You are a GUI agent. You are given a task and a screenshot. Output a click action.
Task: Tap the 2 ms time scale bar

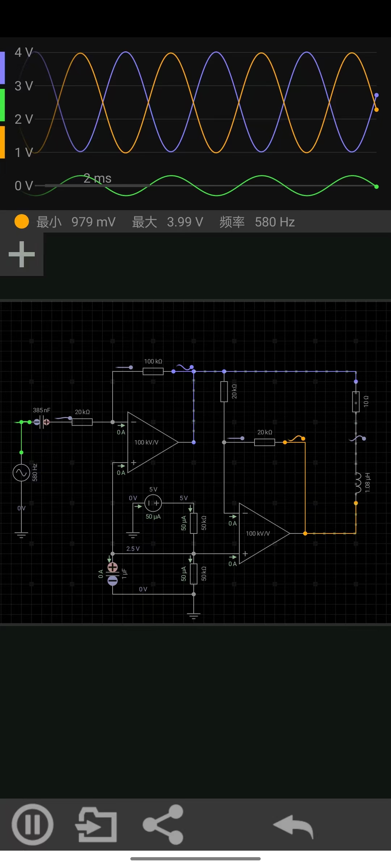click(97, 185)
